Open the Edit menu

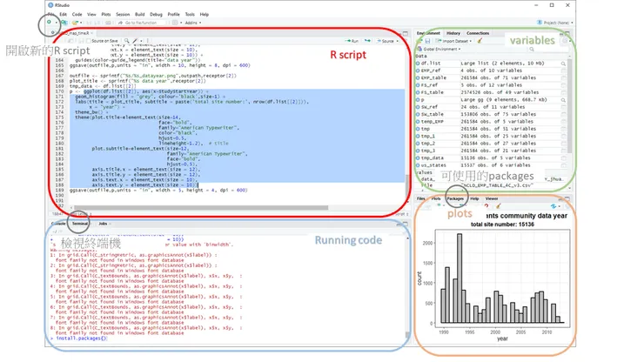[63, 15]
